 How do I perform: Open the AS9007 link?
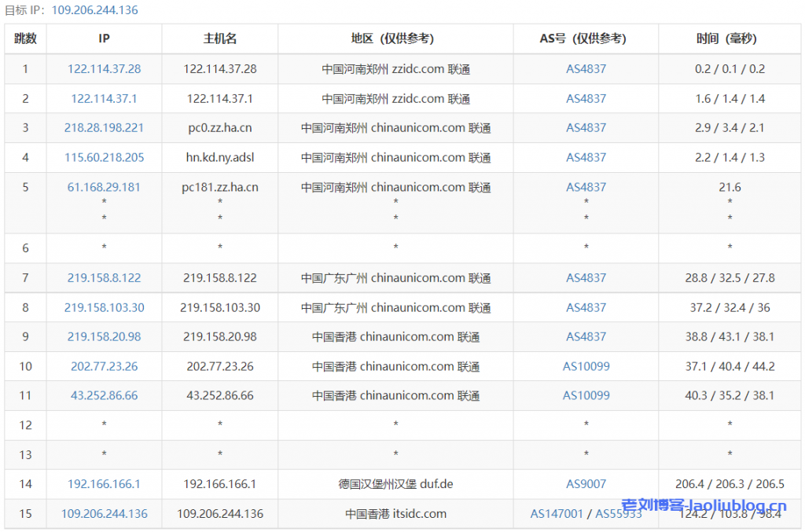(586, 485)
